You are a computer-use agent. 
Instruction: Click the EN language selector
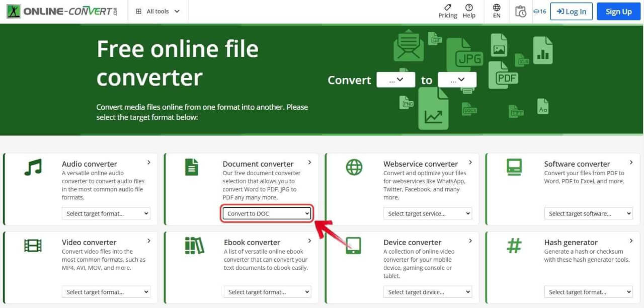(496, 11)
